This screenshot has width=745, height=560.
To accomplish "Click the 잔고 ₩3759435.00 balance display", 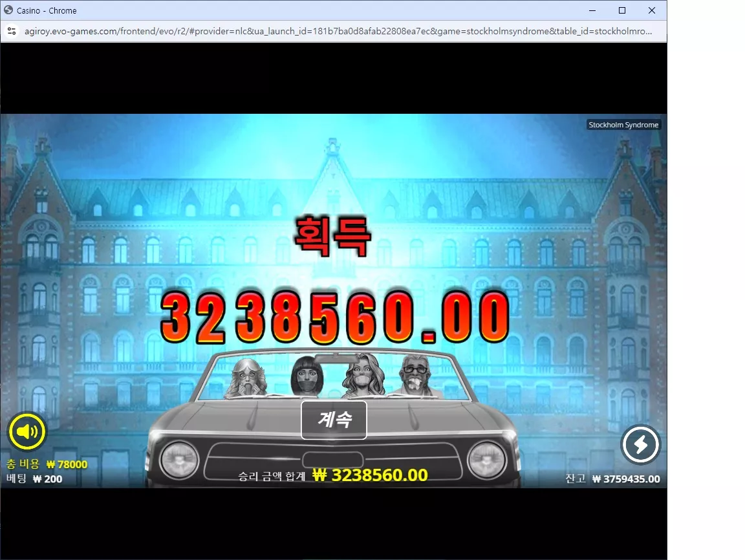I will pos(612,479).
